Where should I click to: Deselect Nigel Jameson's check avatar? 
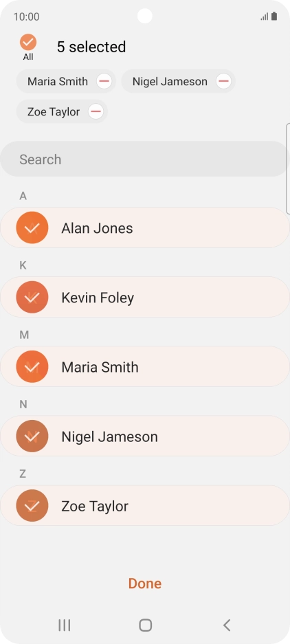[32, 436]
